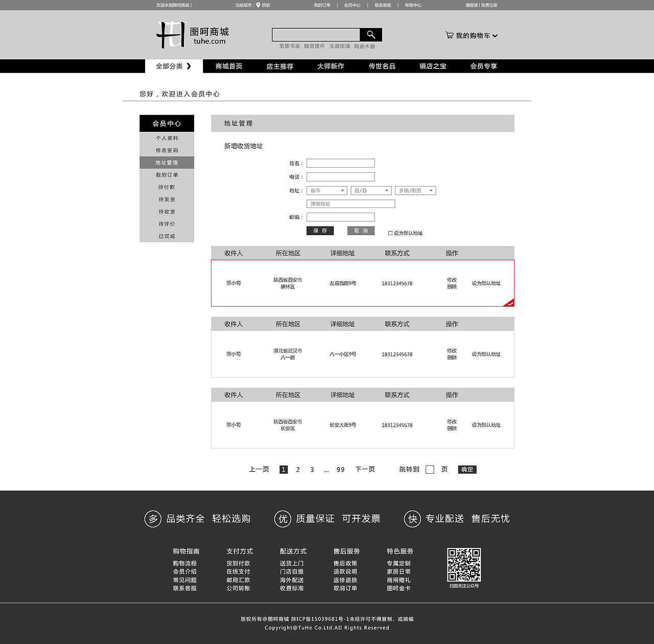Viewport: 654px width, 644px height.
Task: Click the search magnifier icon
Action: pos(370,34)
